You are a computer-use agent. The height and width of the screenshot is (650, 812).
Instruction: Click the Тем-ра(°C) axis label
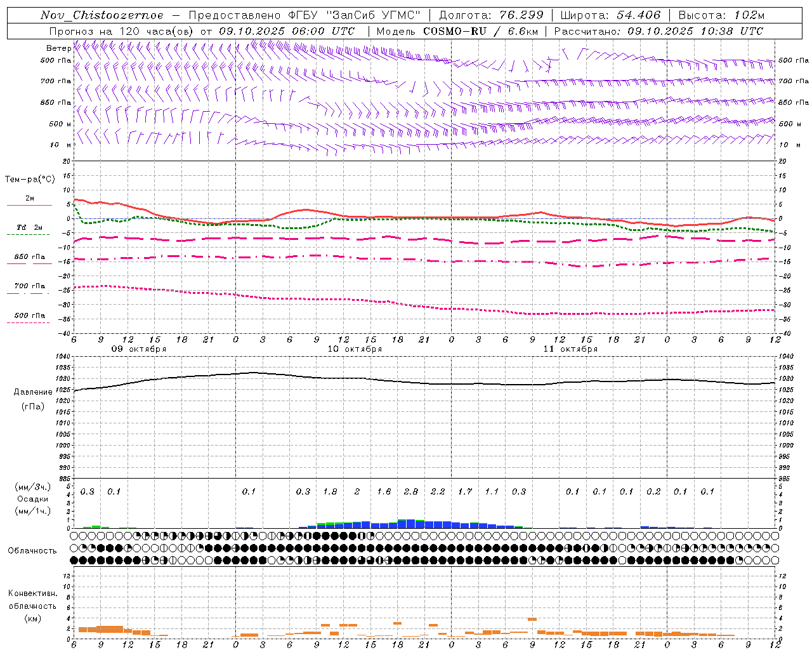pos(30,180)
